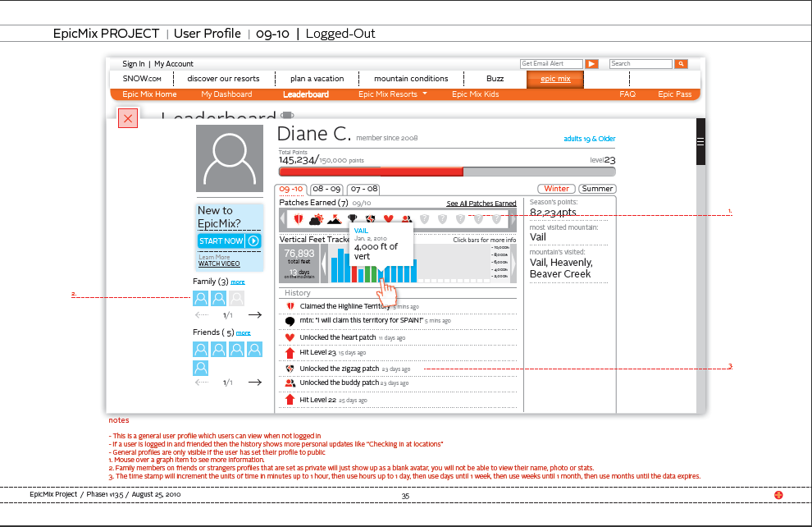This screenshot has height=527, width=812.
Task: Open the 07 - 08 season tab
Action: pyautogui.click(x=364, y=189)
